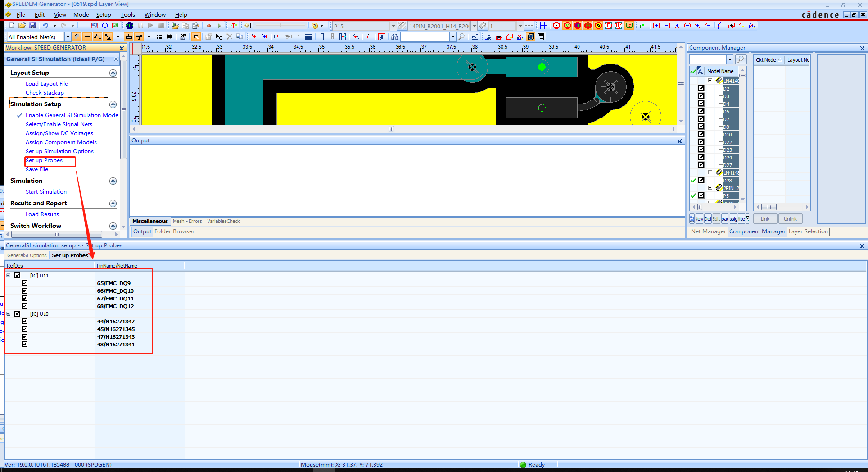Click the Check Stackup link
Viewport: 868px width, 472px height.
[x=45, y=93]
